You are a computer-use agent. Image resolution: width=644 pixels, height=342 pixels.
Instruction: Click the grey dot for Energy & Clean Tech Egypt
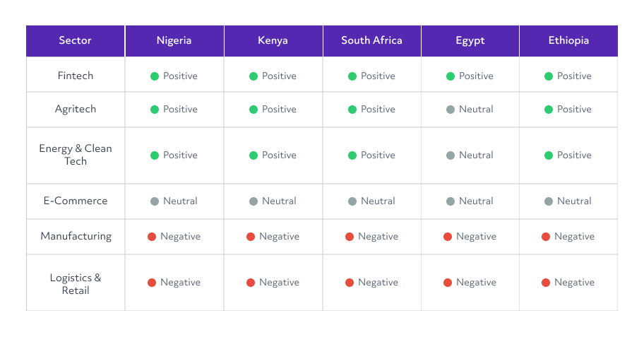(450, 155)
